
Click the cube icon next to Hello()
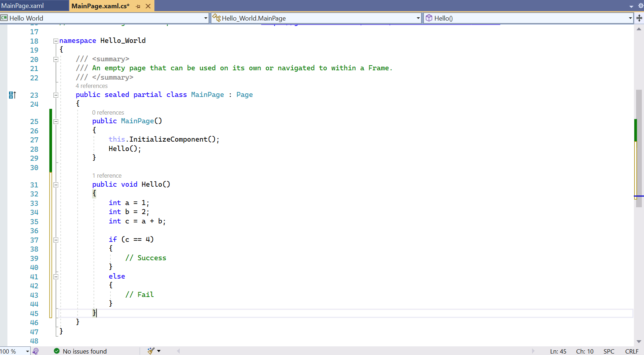point(429,18)
